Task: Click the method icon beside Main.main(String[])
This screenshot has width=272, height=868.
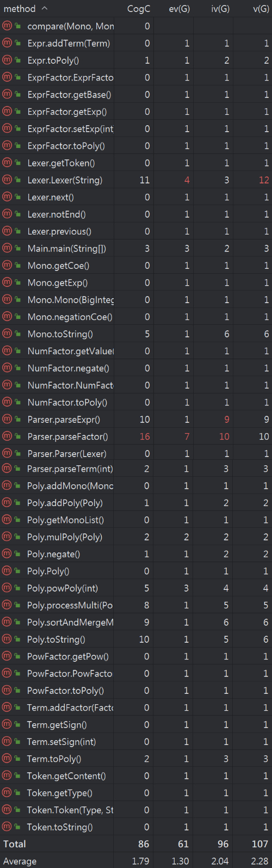Action: 7,248
